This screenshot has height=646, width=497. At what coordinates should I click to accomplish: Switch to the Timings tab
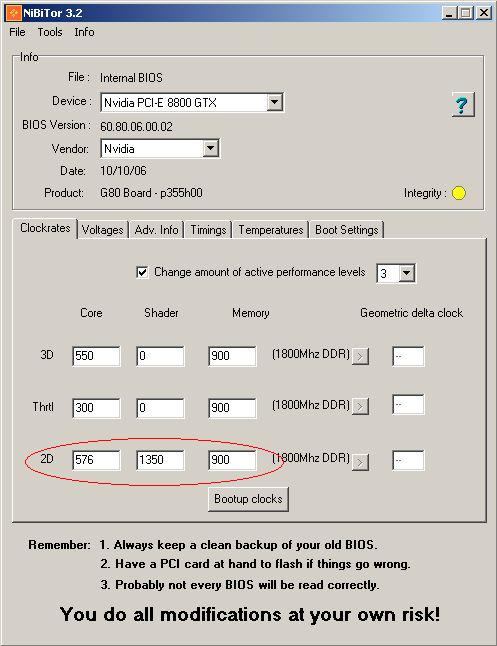(208, 230)
